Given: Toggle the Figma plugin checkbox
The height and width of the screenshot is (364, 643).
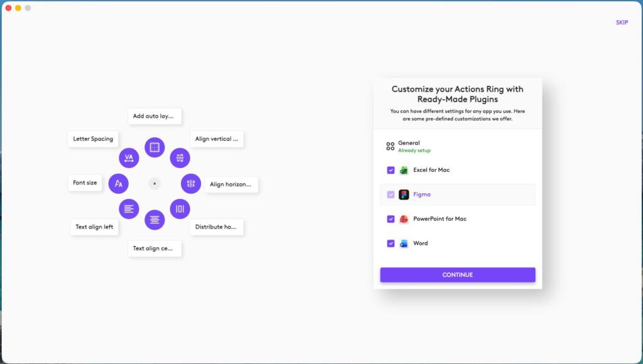Looking at the screenshot, I should (391, 195).
